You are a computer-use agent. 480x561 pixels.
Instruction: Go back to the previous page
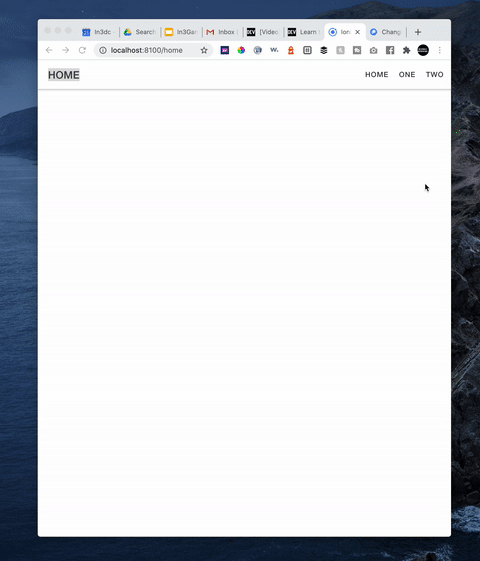(x=49, y=50)
